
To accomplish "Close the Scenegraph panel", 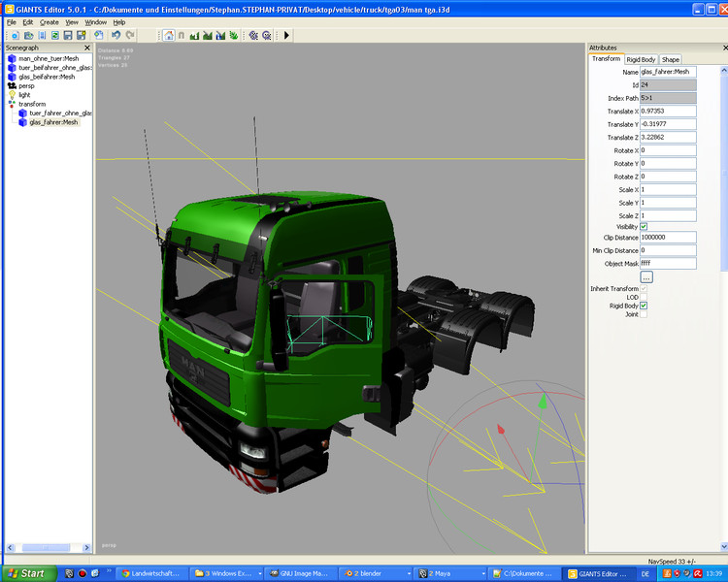I will (86, 48).
